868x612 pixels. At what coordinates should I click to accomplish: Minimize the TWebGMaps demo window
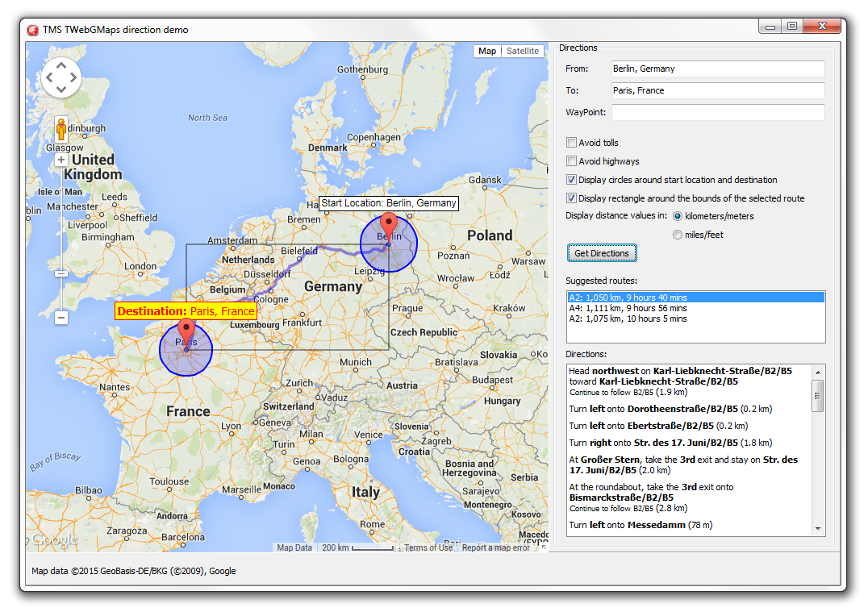coord(770,26)
